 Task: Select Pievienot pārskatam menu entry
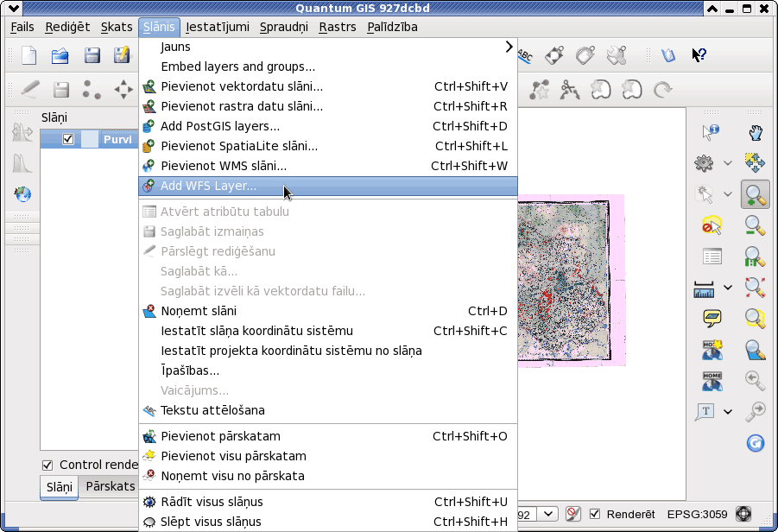tap(328, 436)
